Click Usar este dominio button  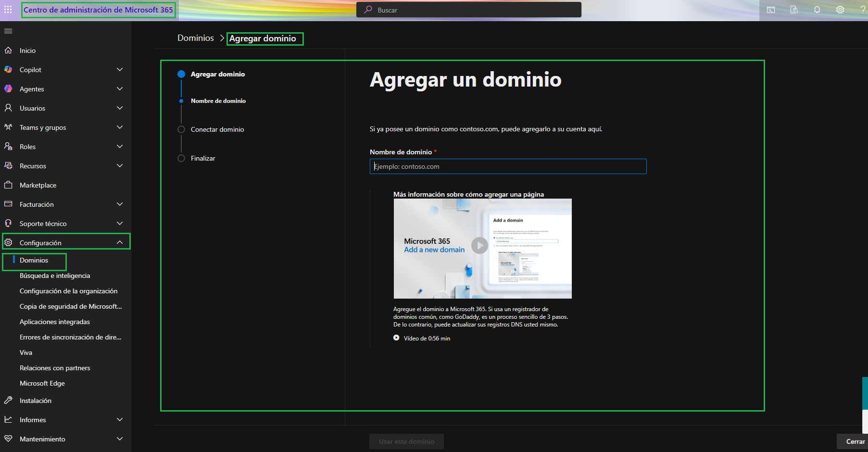point(406,441)
